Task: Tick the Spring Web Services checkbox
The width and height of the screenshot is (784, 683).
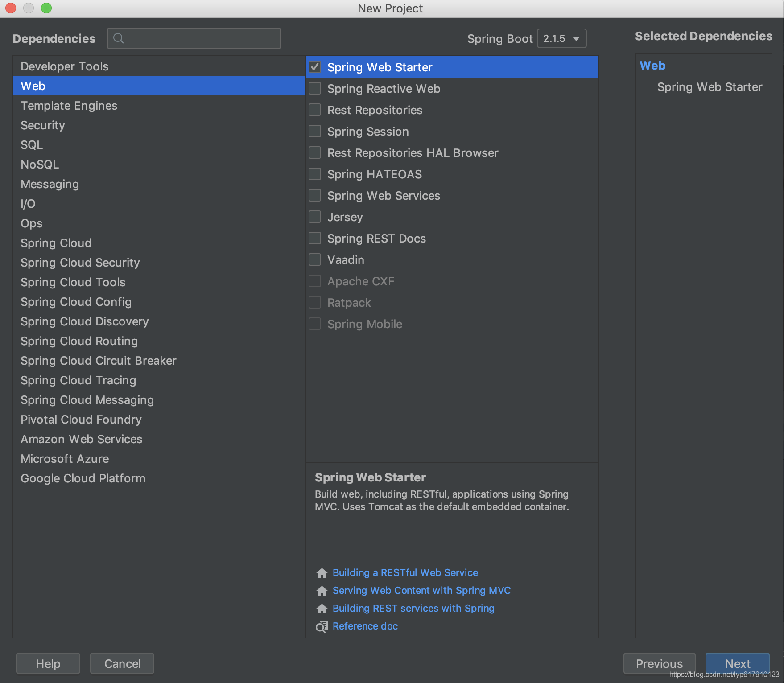Action: point(315,195)
